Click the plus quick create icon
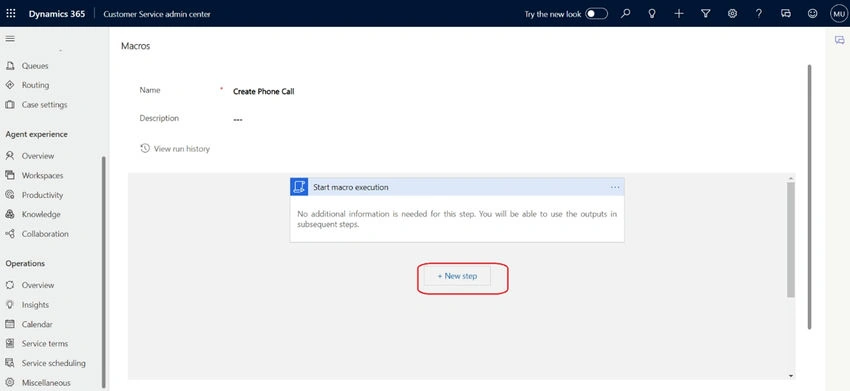850x391 pixels. pyautogui.click(x=679, y=14)
